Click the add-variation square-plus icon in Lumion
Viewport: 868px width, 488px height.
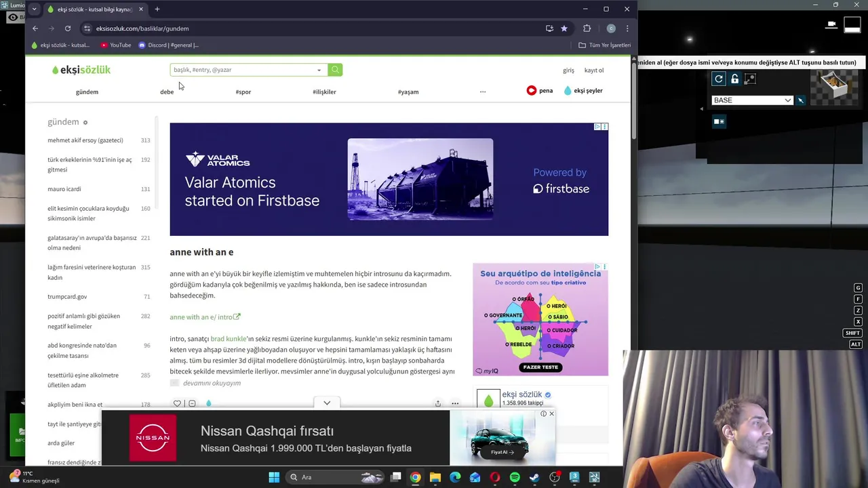click(719, 122)
